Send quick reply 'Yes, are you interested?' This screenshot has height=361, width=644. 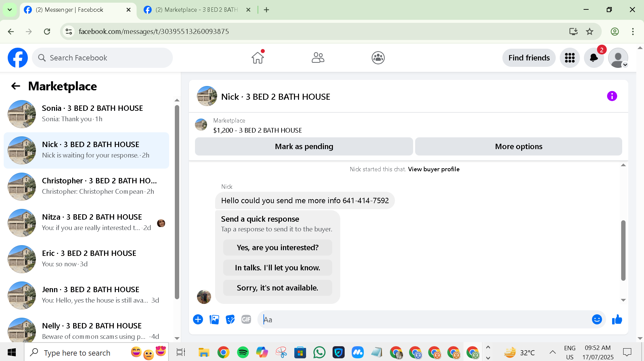278,247
